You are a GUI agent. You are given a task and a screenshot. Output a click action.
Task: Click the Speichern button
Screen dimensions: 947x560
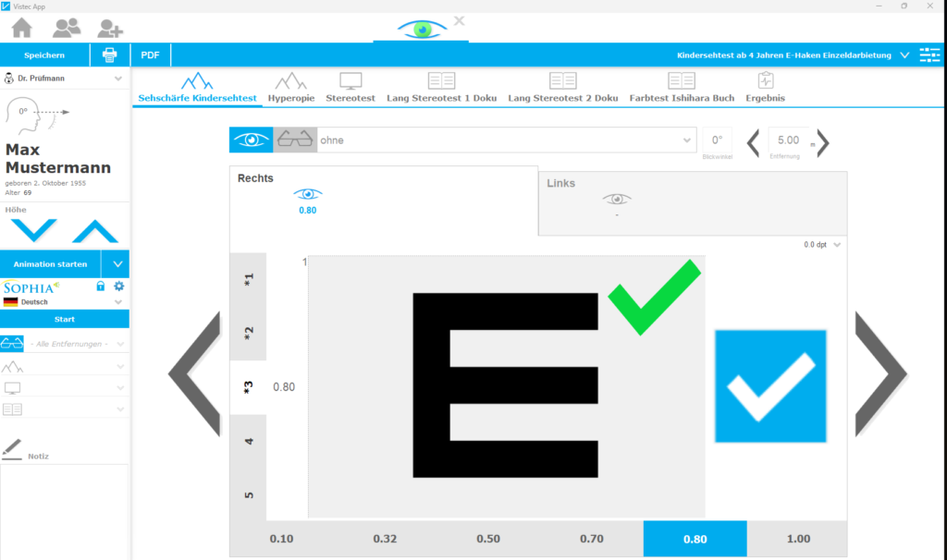[44, 55]
